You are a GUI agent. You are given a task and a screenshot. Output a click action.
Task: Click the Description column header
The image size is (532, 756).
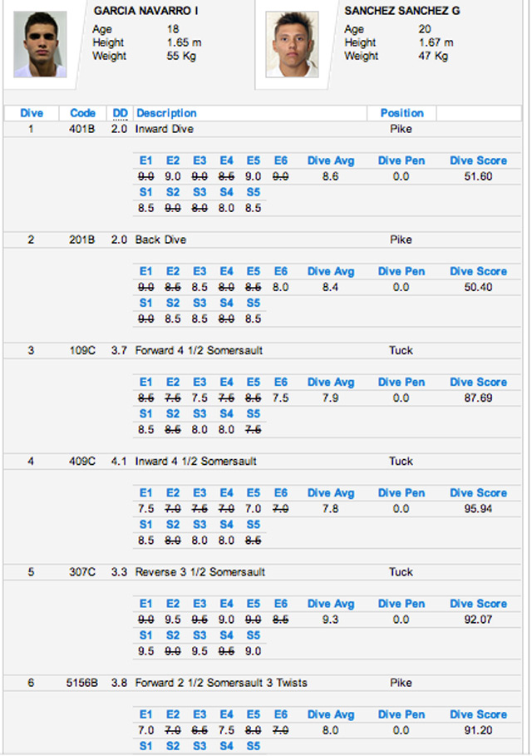click(166, 113)
